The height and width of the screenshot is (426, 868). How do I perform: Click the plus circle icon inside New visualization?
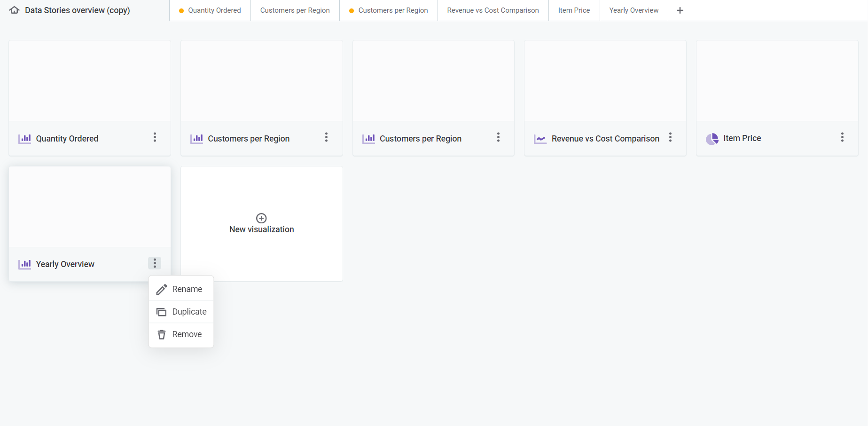pos(261,218)
